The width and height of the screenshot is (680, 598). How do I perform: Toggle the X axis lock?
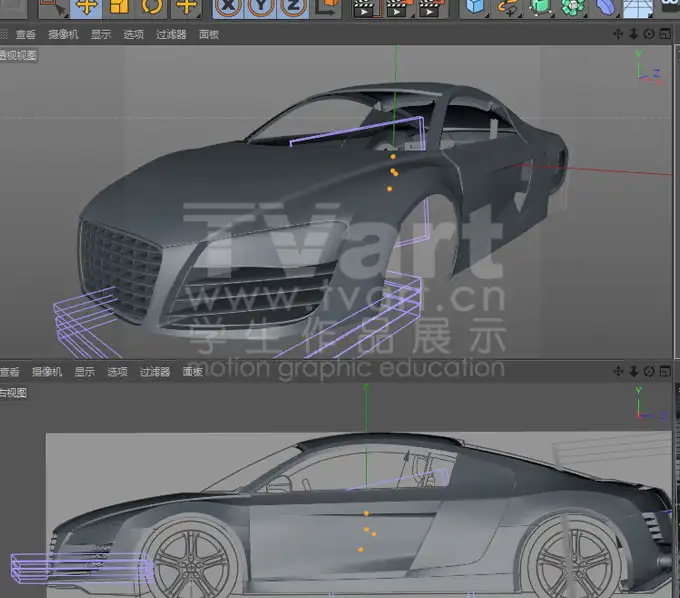229,8
